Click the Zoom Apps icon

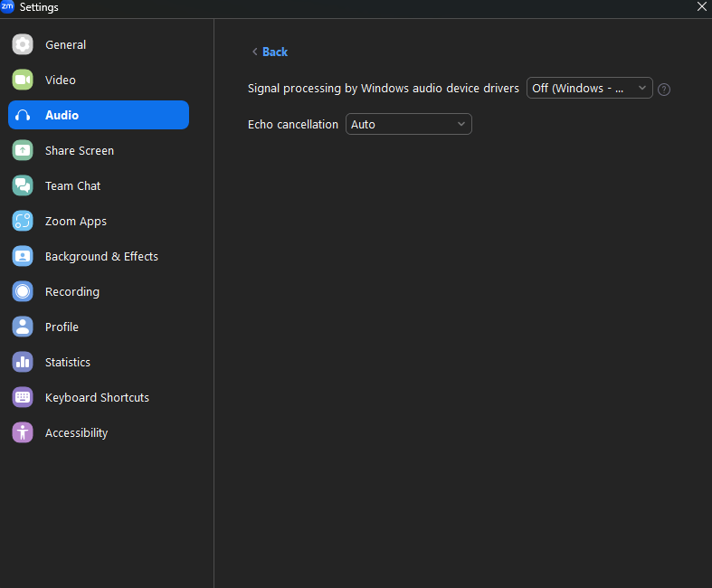point(23,221)
